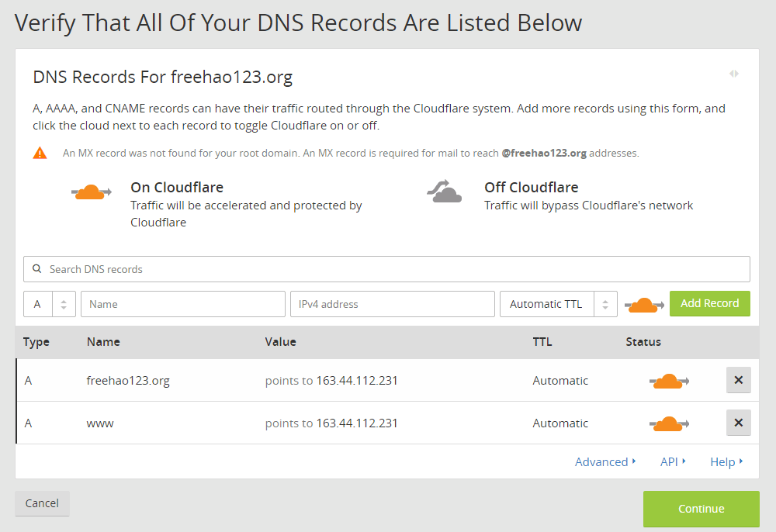
Task: Click the Add Record button
Action: pos(709,303)
